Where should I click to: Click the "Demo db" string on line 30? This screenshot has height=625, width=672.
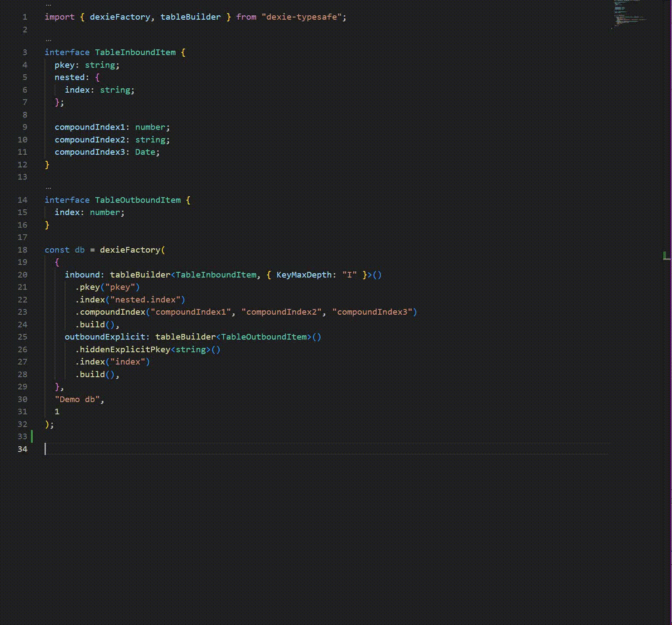point(77,399)
